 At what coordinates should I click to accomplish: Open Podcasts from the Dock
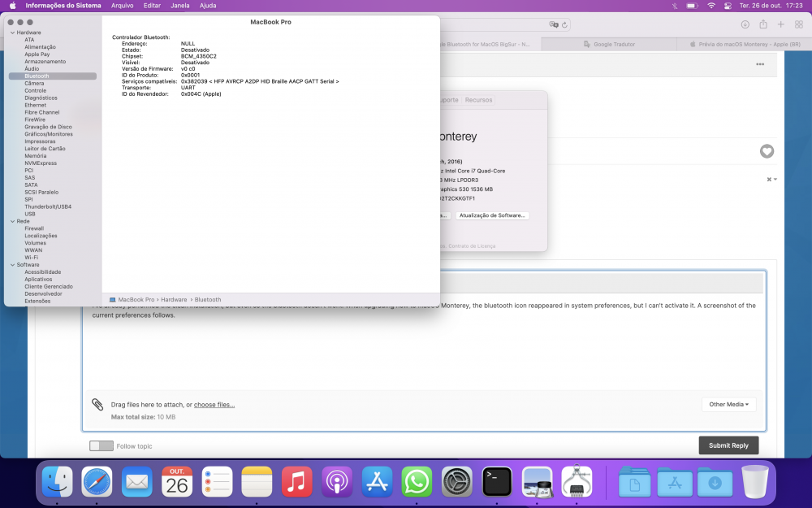(337, 481)
